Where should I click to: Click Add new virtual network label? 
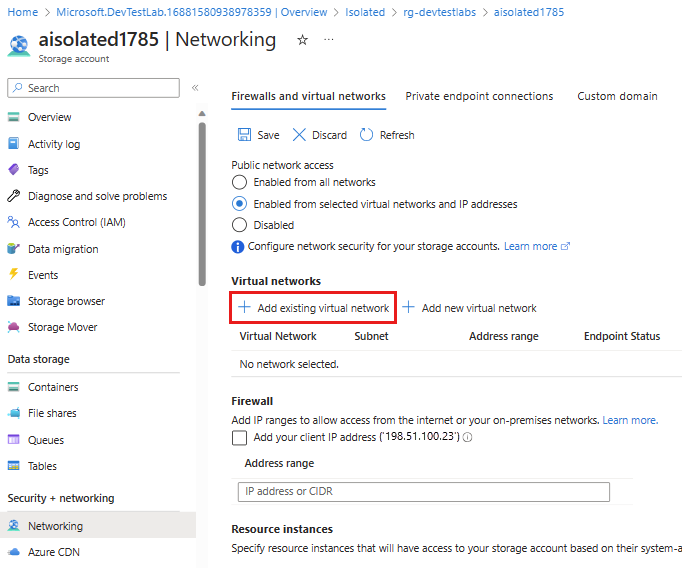coord(479,308)
